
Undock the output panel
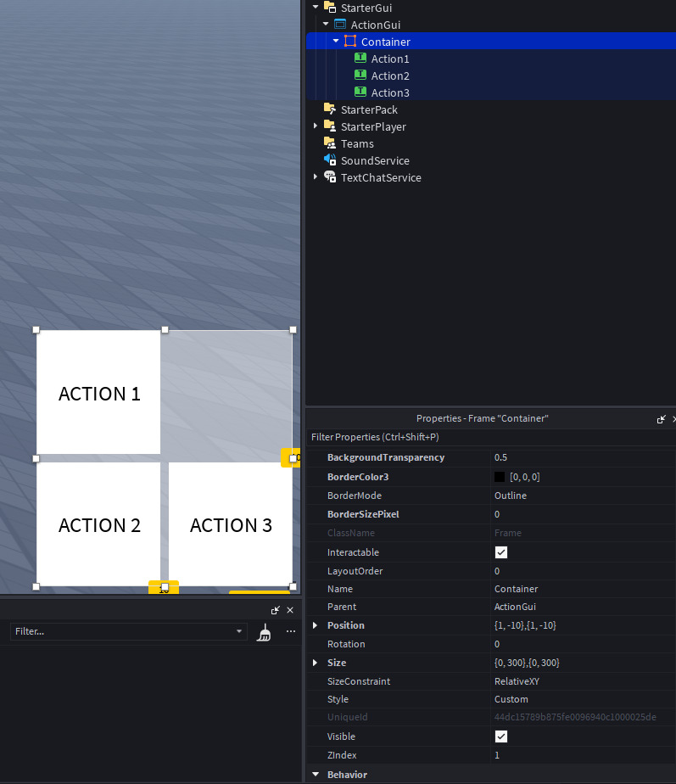[x=275, y=610]
